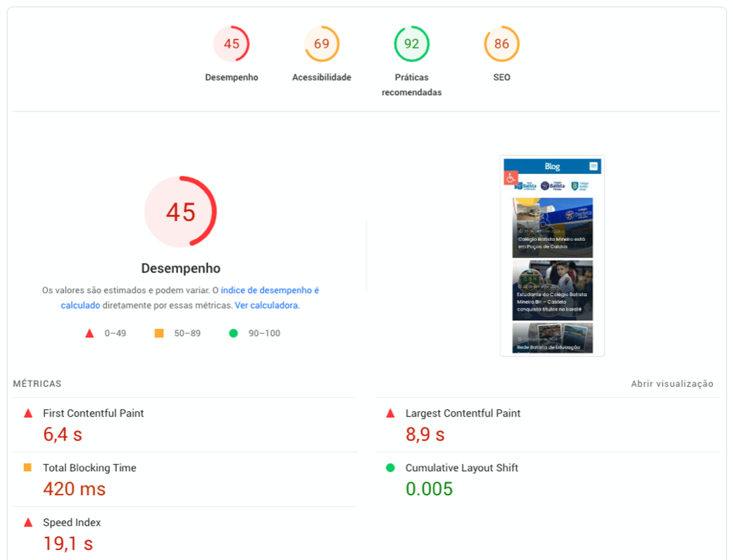The width and height of the screenshot is (733, 560).
Task: Click the '8,9 s' metric value
Action: click(x=425, y=434)
